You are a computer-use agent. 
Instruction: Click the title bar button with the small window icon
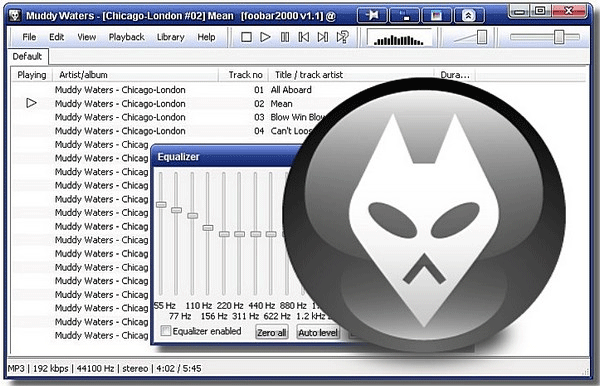404,15
